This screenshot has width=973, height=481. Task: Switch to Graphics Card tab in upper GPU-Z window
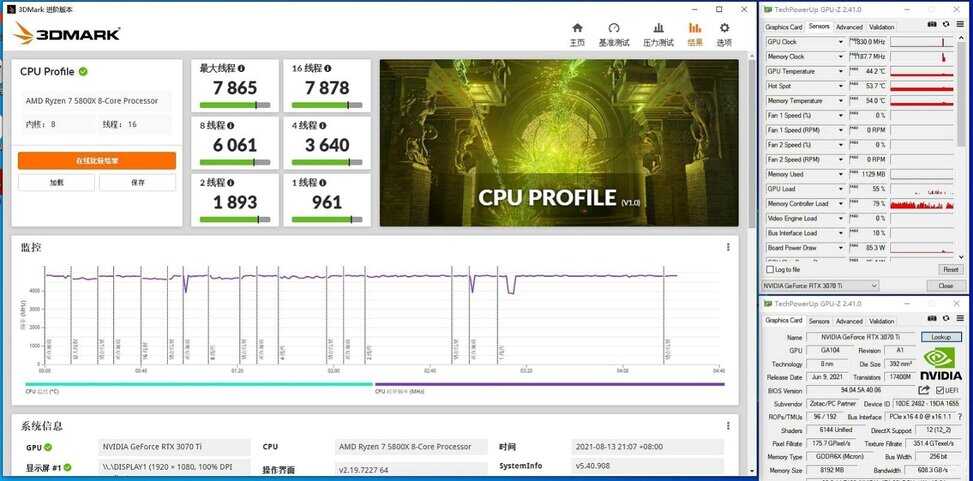pos(784,27)
